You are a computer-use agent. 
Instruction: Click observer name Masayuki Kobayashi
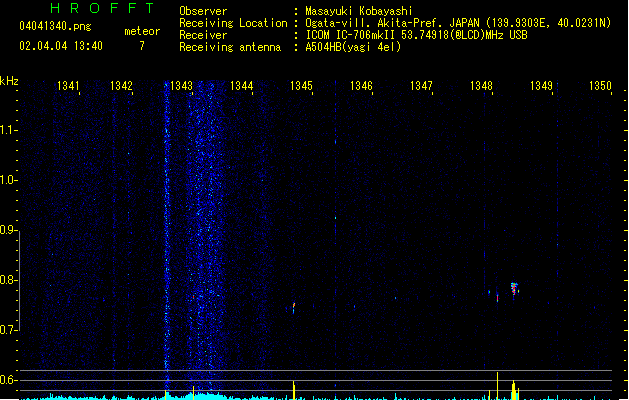tap(359, 11)
